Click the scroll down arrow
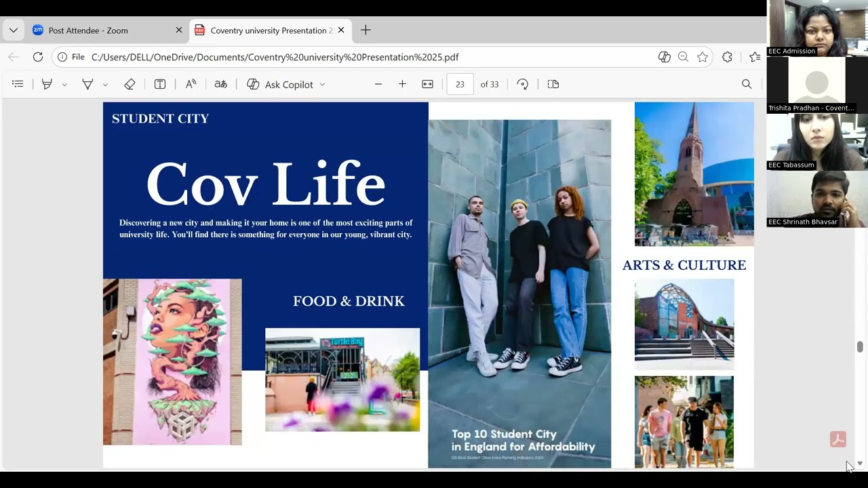 [x=860, y=464]
